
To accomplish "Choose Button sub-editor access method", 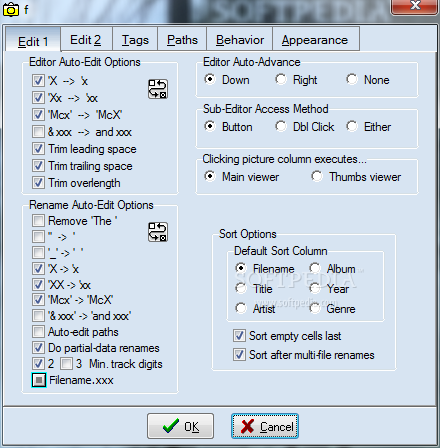I will point(210,126).
